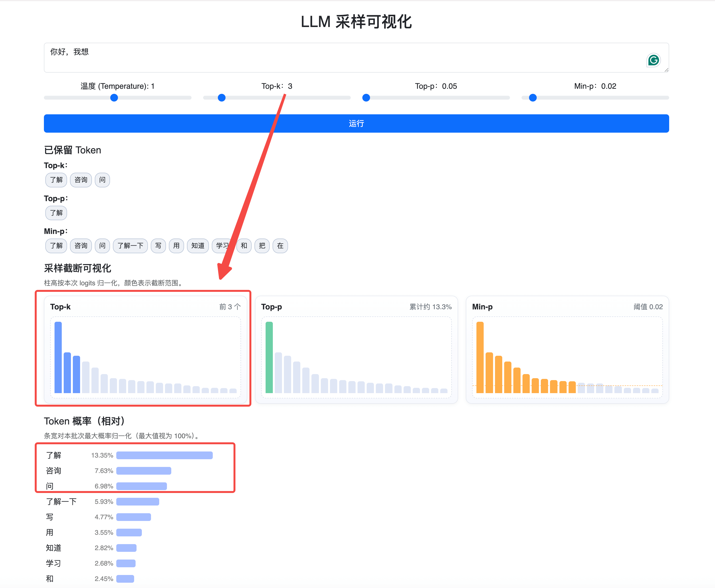Image resolution: width=715 pixels, height=588 pixels.
Task: Select the 咨询 chip under Top-k
Action: [81, 180]
